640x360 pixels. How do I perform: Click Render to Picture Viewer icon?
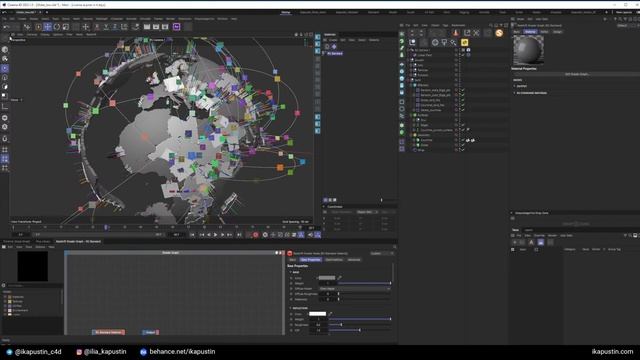tap(156, 27)
